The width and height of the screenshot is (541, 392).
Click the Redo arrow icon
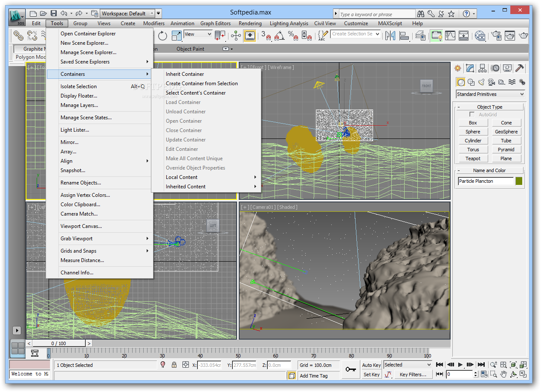(x=79, y=14)
